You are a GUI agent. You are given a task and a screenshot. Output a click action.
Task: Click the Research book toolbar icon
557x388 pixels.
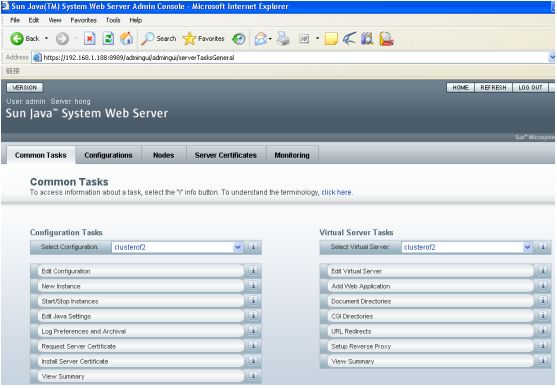click(x=367, y=38)
